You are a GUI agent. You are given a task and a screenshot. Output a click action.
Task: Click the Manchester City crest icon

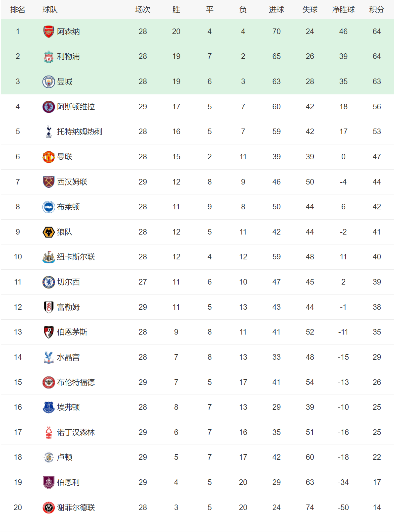[49, 82]
